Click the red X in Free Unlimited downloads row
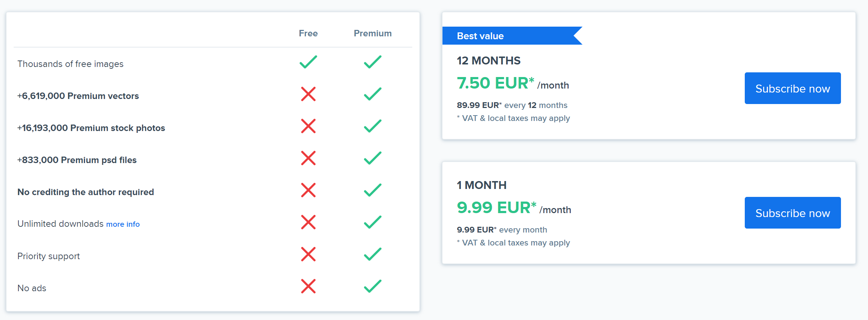 (308, 222)
